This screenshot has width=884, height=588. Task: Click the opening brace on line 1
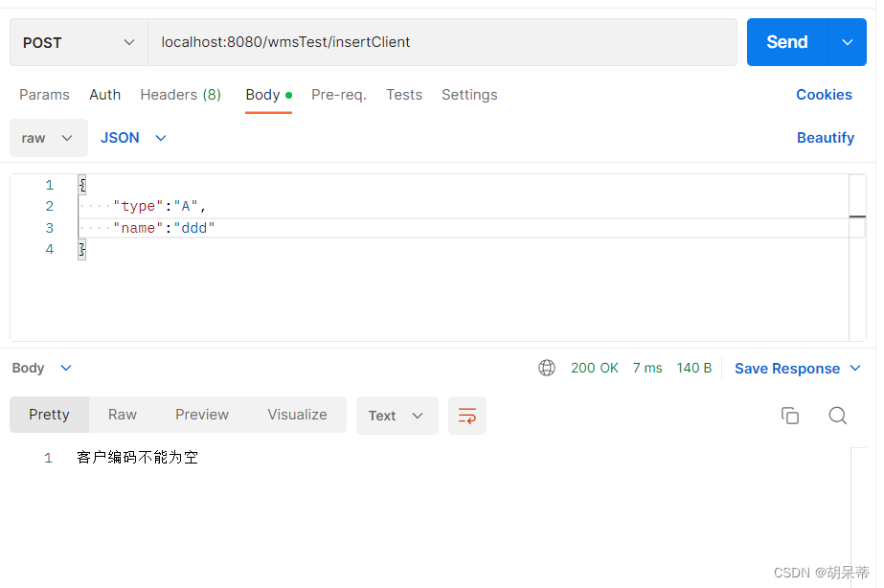point(82,185)
